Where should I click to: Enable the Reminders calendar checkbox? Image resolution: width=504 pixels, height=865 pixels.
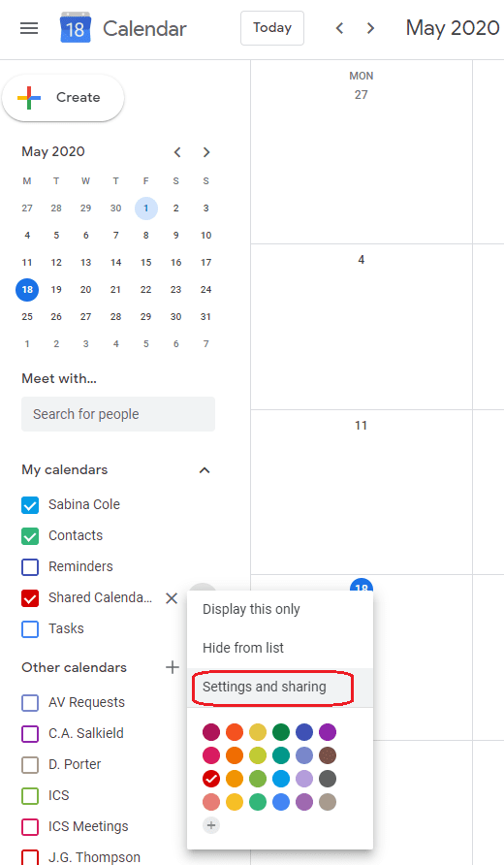pyautogui.click(x=30, y=567)
